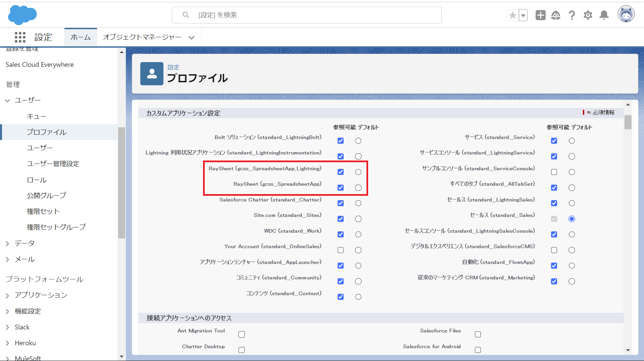Open 権限セットグループ in the sidebar

[x=56, y=227]
